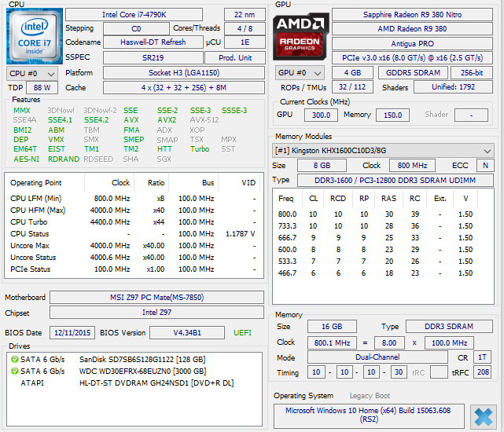
Task: Click the Antigua PRO GPU codename
Action: coord(412,44)
